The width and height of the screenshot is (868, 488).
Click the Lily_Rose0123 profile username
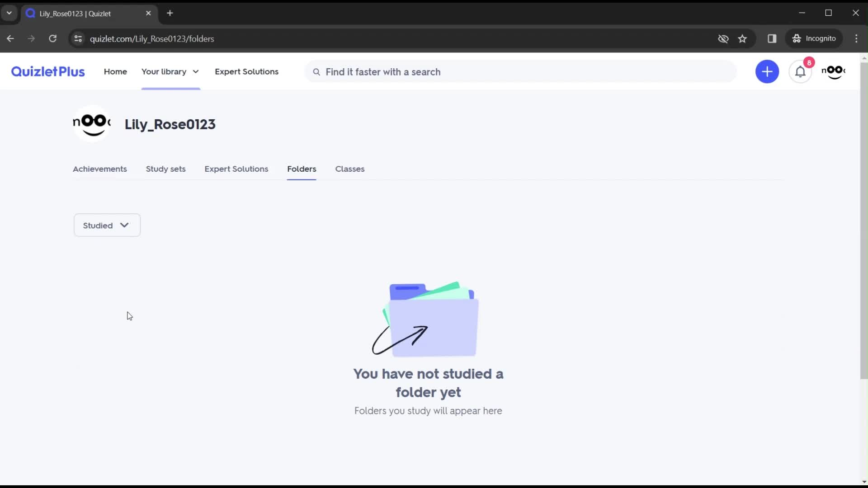170,124
